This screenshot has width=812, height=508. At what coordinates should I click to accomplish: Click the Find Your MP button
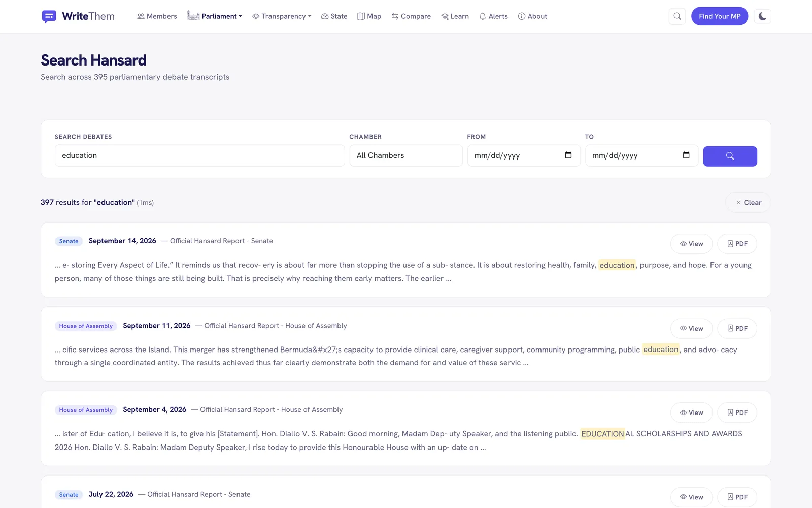720,16
